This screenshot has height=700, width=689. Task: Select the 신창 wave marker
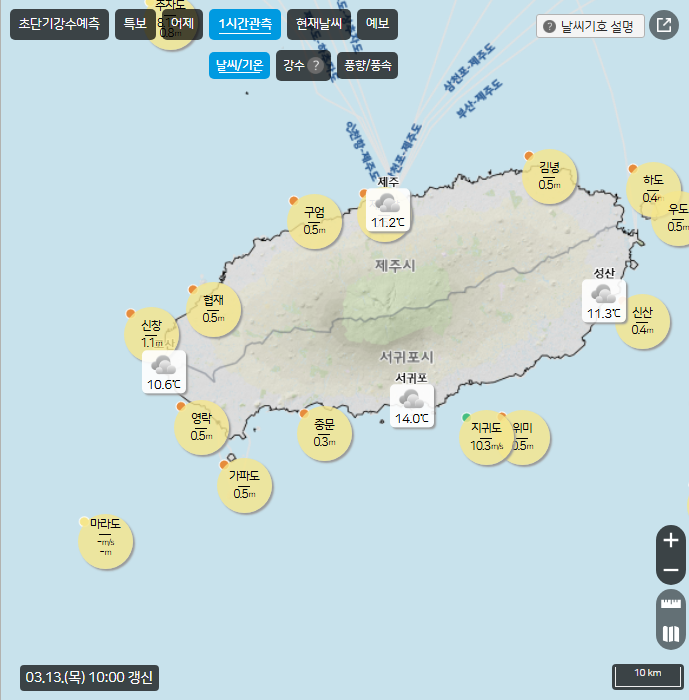[x=151, y=334]
